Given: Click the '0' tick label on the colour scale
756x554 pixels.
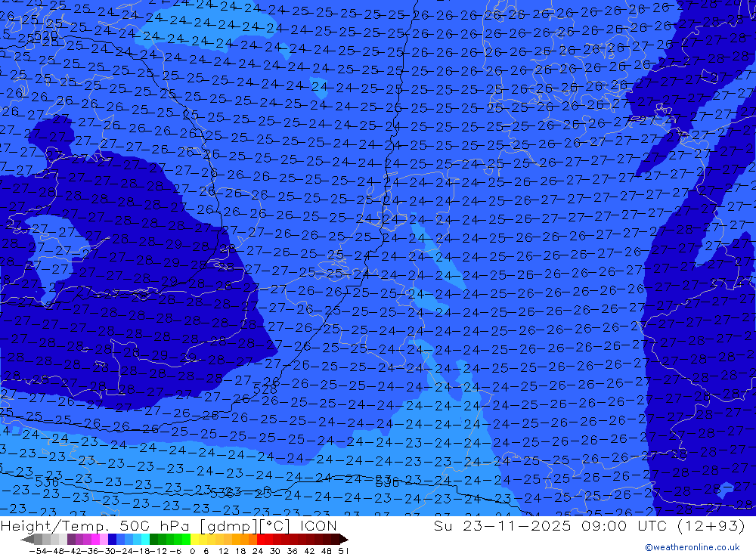Looking at the screenshot, I should [192, 551].
